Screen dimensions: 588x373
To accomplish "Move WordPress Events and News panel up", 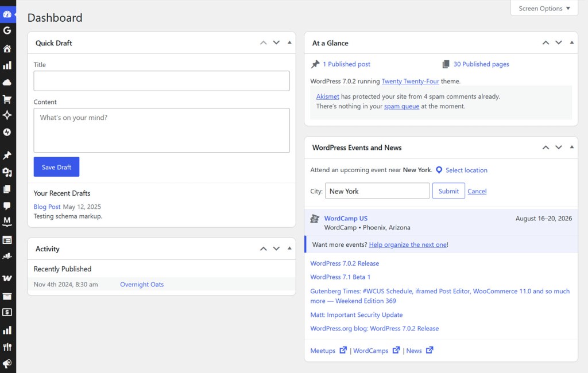I will tap(546, 147).
